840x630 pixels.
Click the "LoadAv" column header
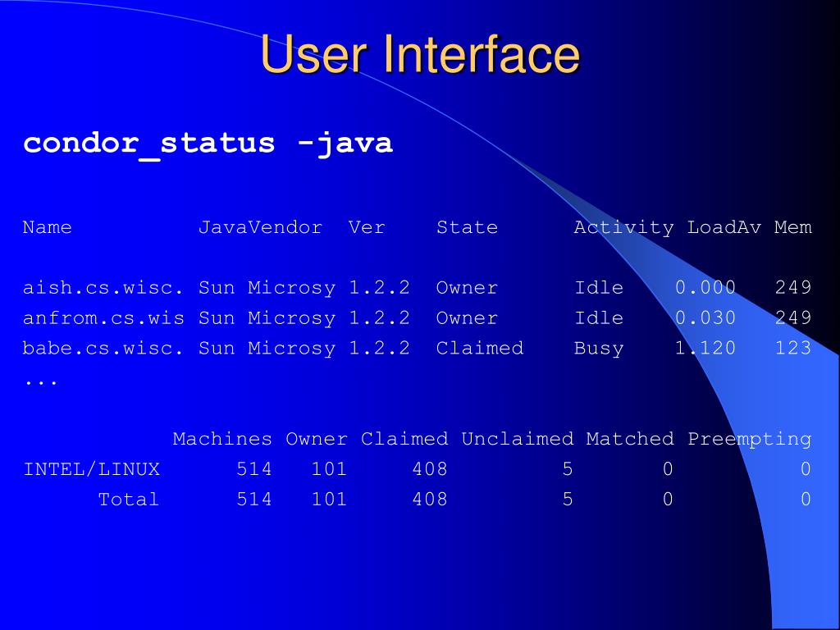pyautogui.click(x=724, y=227)
